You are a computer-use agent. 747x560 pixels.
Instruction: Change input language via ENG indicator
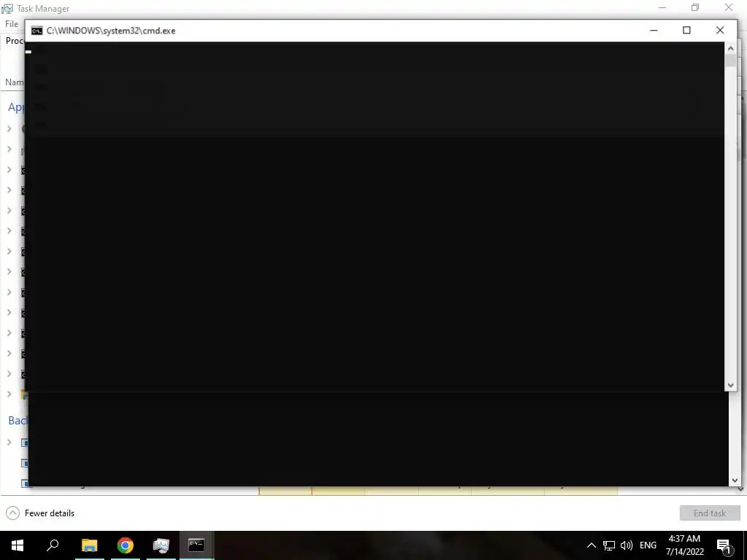(x=648, y=545)
